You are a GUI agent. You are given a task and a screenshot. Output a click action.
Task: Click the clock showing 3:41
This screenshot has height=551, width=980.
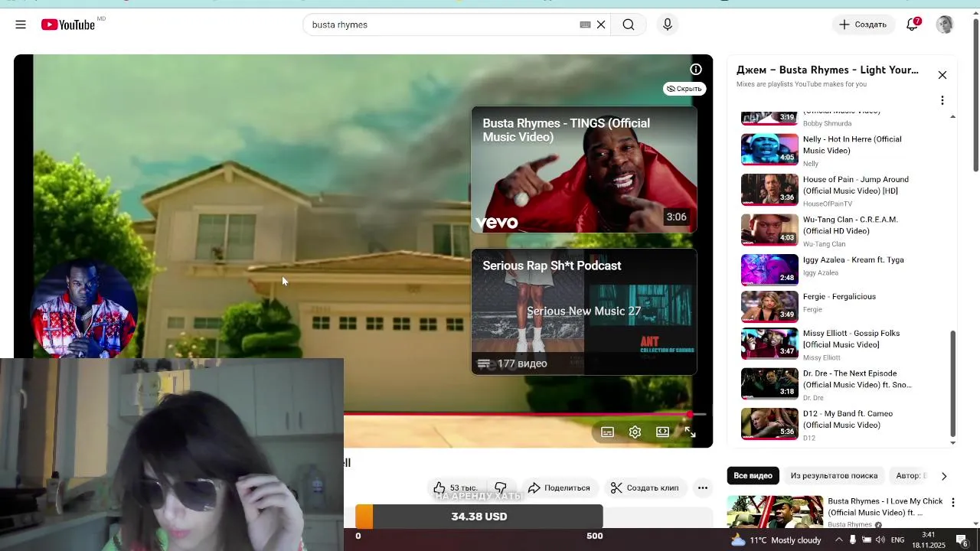coord(929,535)
